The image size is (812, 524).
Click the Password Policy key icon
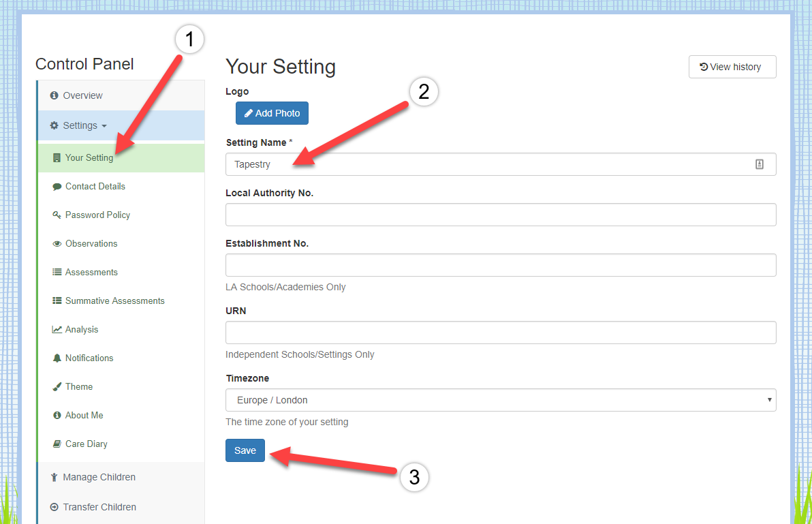pos(57,215)
